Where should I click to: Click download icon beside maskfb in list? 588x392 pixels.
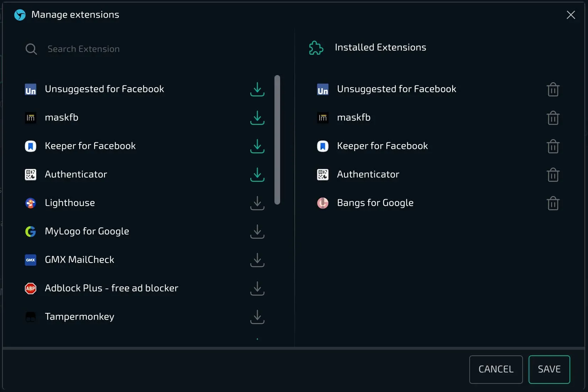coord(257,117)
